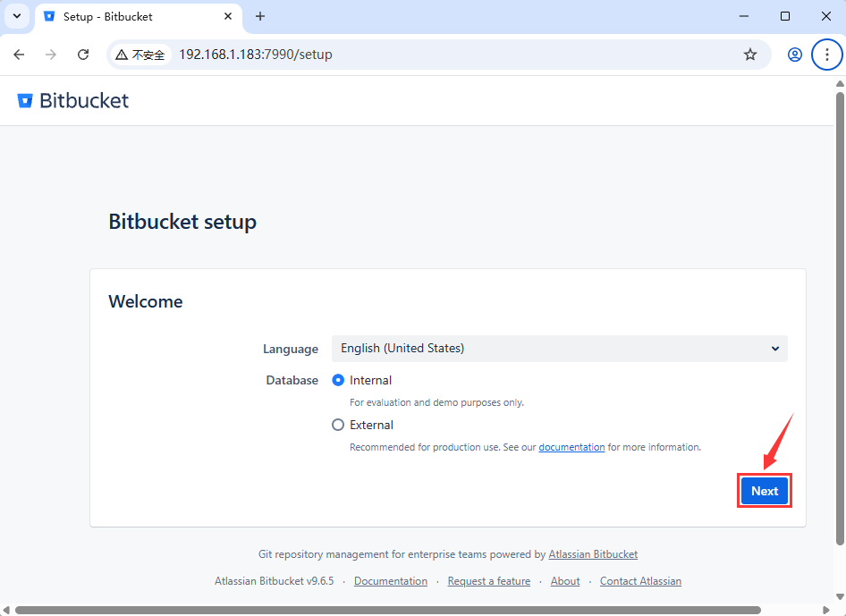Open the Language dropdown
846x616 pixels.
[560, 349]
